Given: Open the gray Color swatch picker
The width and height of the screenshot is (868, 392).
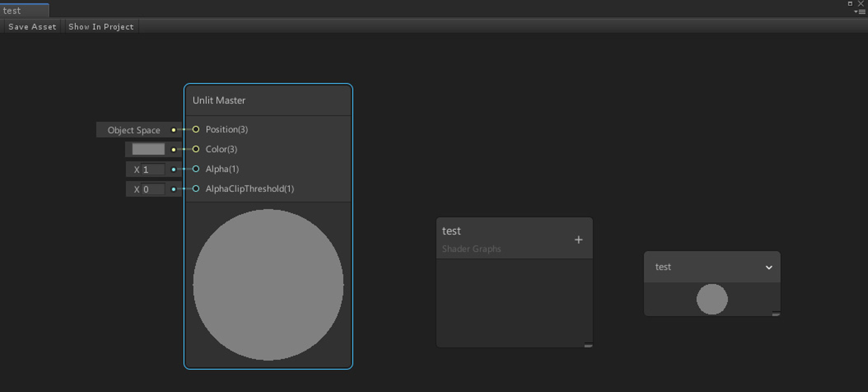Looking at the screenshot, I should pyautogui.click(x=148, y=149).
